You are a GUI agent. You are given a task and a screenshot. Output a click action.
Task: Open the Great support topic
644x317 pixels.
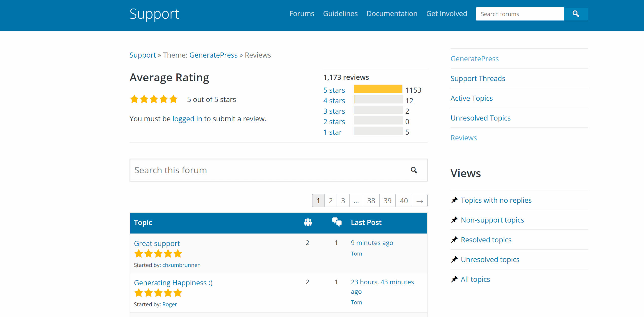(157, 244)
